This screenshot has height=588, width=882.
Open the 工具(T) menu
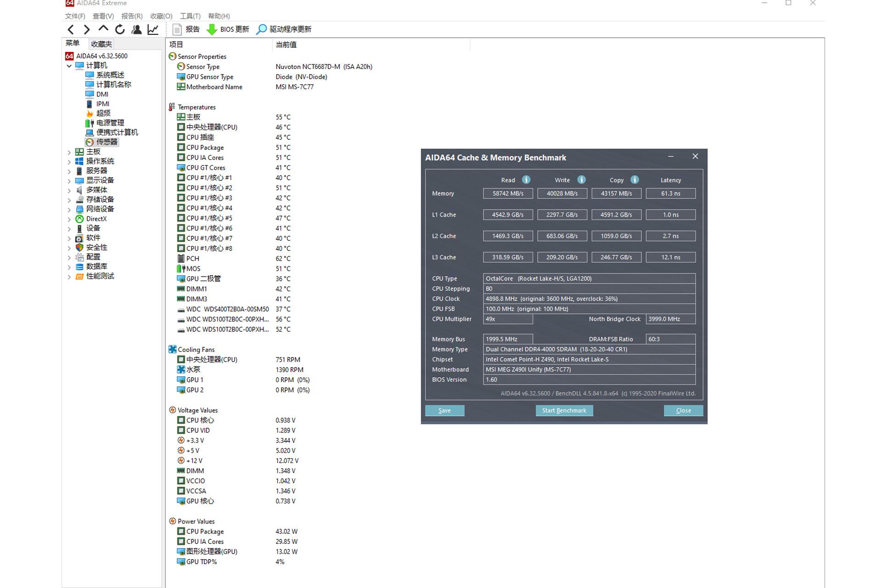point(190,16)
